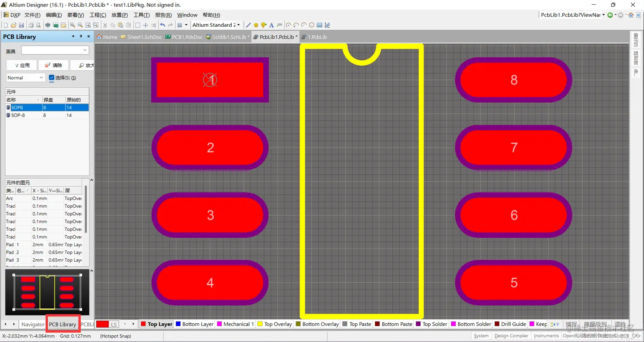This screenshot has width=644, height=342.
Task: Click the Instruments status bar button
Action: point(546,336)
